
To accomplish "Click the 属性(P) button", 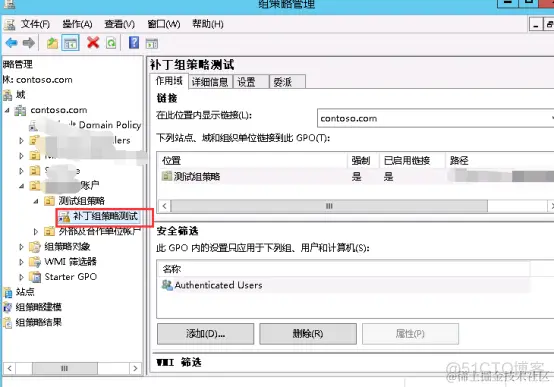I will [x=410, y=334].
